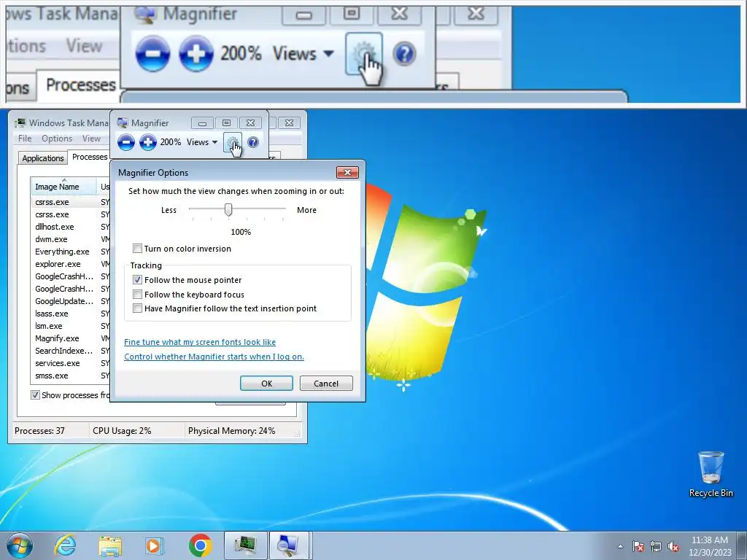
Task: Switch to Task Manager Applications tab
Action: point(43,158)
